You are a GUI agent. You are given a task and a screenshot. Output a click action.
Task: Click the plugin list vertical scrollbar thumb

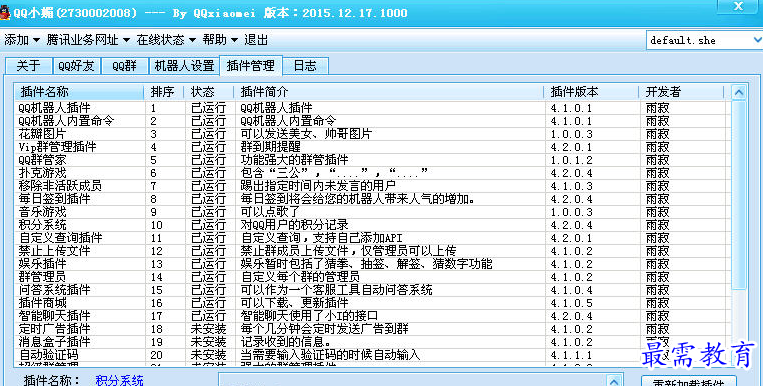(x=739, y=195)
